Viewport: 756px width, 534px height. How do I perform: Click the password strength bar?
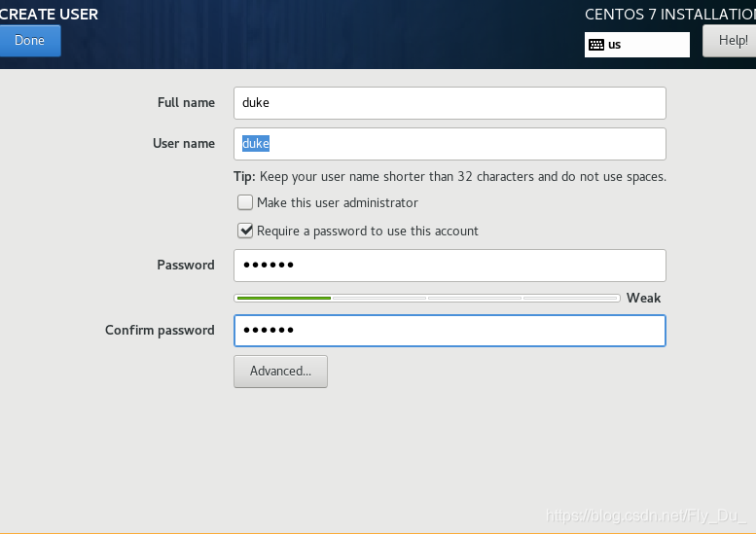pos(427,299)
